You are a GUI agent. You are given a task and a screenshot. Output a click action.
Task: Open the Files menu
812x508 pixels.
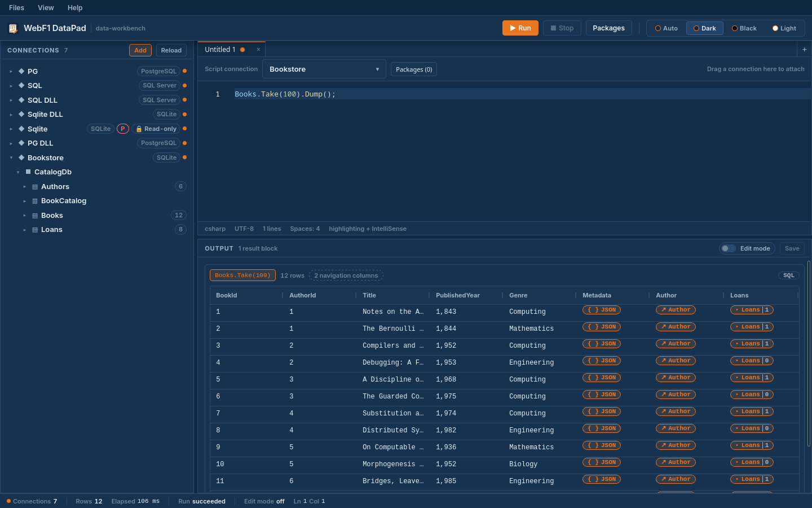click(16, 8)
